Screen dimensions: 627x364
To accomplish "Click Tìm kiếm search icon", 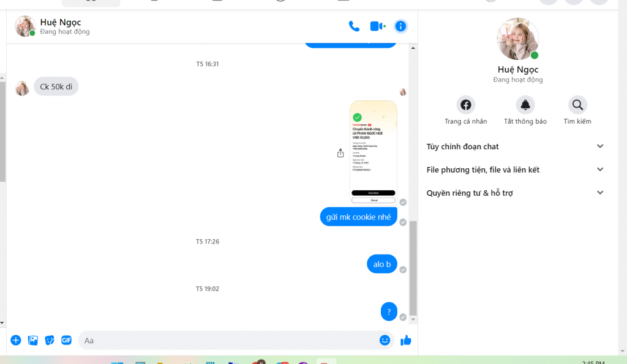I will point(577,105).
